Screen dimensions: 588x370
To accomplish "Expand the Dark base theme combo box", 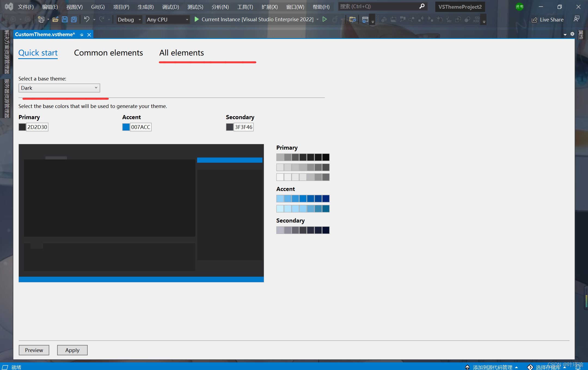I will point(59,88).
